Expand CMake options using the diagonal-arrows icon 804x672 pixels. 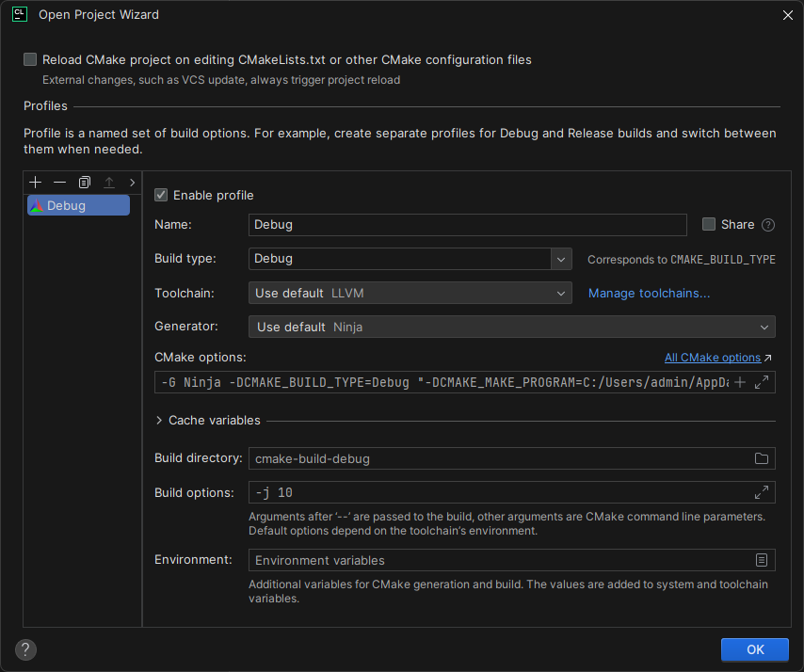[x=763, y=382]
